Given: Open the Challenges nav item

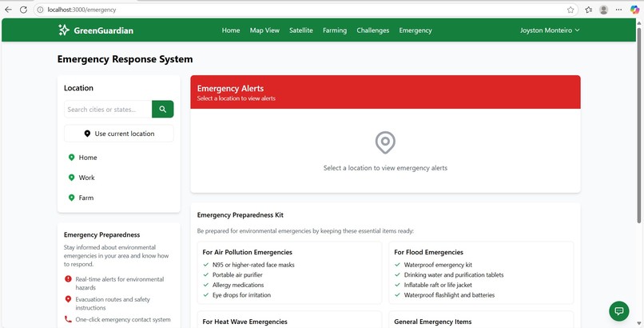Looking at the screenshot, I should (x=373, y=30).
